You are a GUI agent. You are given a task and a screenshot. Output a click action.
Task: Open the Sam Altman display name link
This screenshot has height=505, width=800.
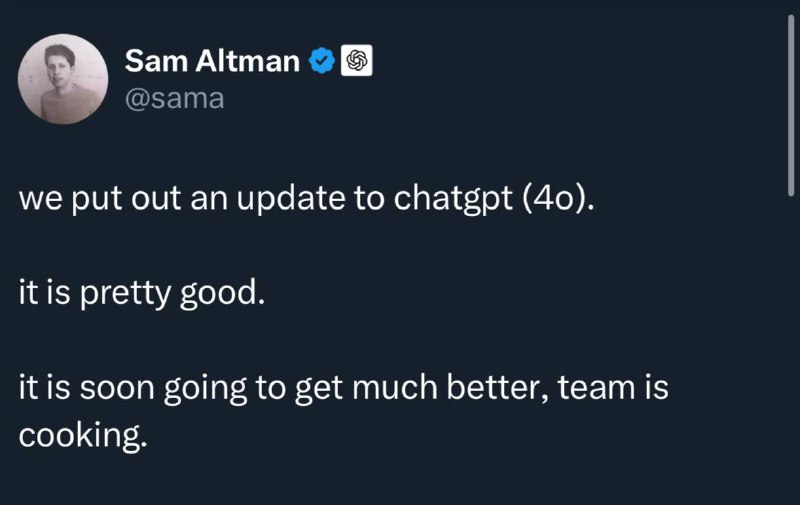pyautogui.click(x=212, y=61)
